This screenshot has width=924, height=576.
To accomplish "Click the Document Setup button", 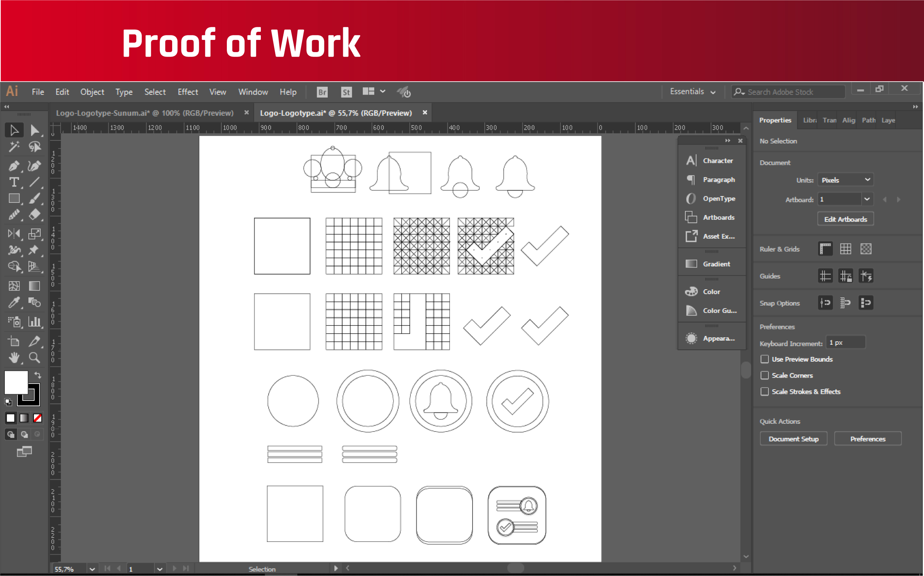I will (793, 439).
